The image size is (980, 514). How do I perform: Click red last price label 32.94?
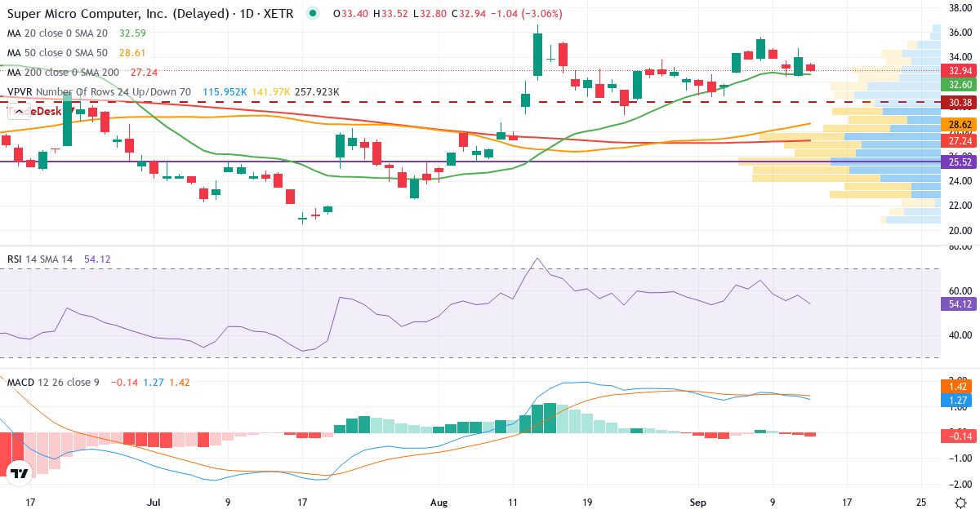pyautogui.click(x=958, y=71)
